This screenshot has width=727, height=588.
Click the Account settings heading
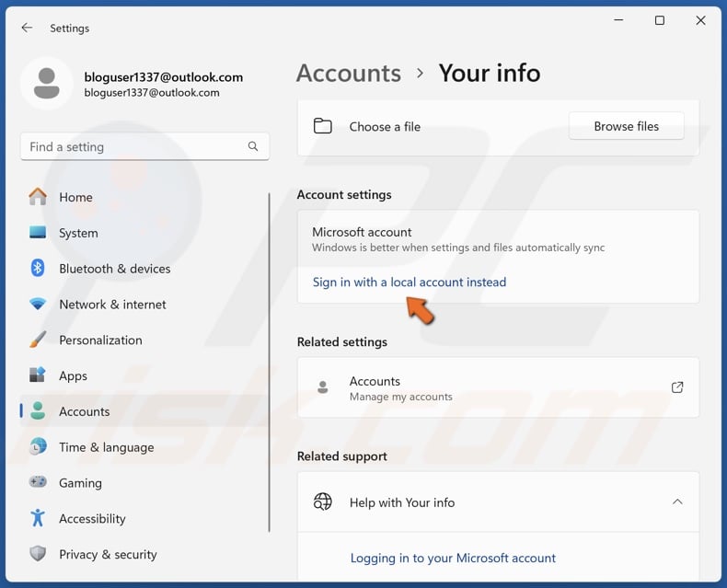344,195
